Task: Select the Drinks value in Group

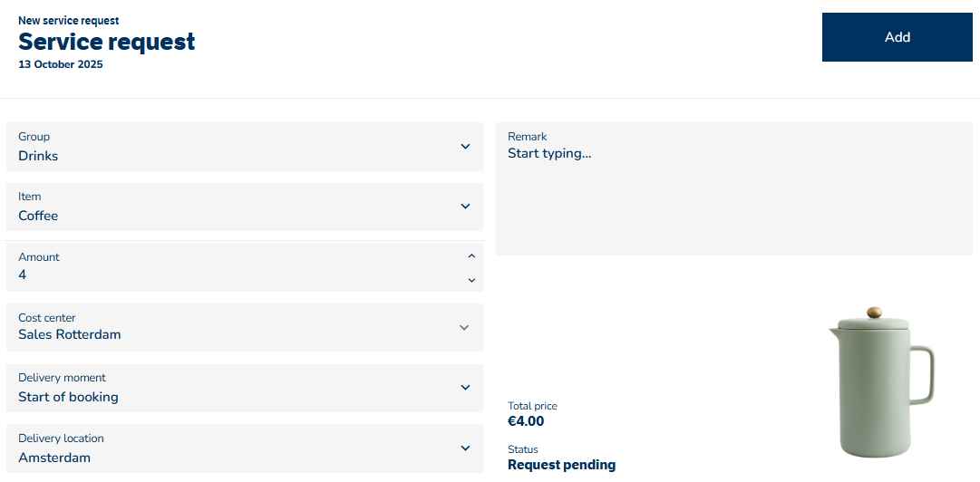Action: point(38,156)
